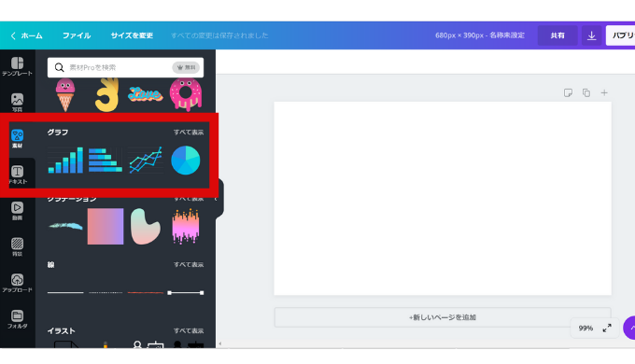Click the add notes icon above canvas
Image resolution: width=635 pixels, height=364 pixels.
click(x=568, y=92)
